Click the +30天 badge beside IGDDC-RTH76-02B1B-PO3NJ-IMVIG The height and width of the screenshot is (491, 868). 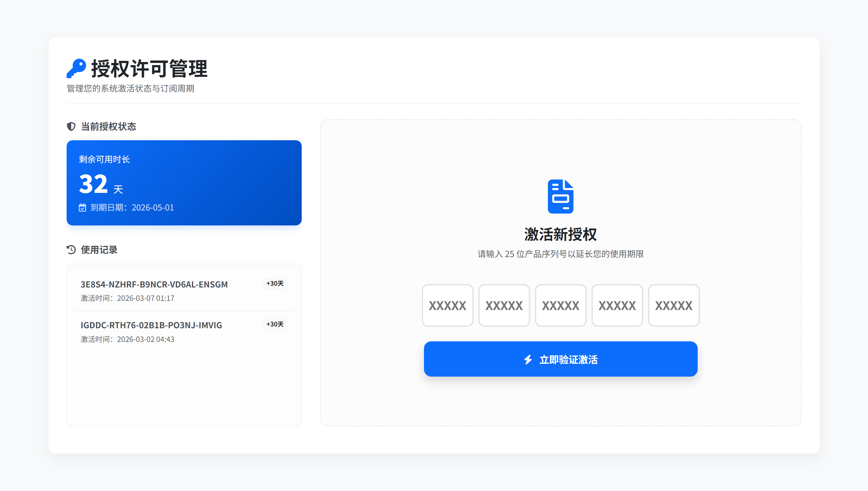(274, 324)
